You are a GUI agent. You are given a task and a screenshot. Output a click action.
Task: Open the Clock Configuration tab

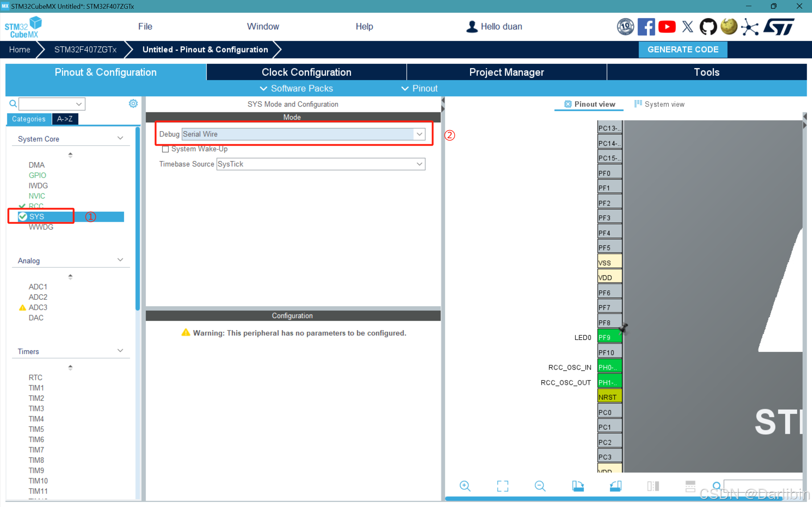tap(306, 72)
